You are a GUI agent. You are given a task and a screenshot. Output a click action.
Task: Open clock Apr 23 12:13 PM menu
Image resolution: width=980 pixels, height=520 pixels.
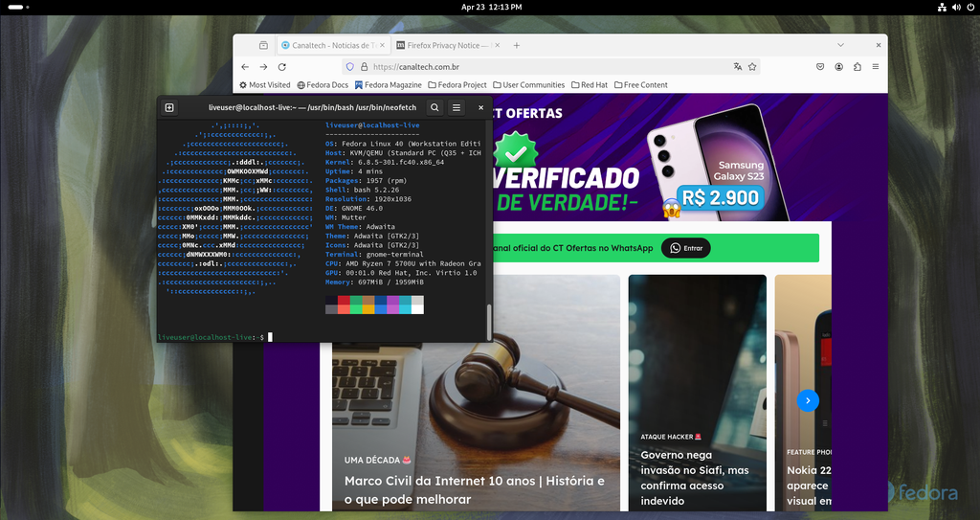491,8
